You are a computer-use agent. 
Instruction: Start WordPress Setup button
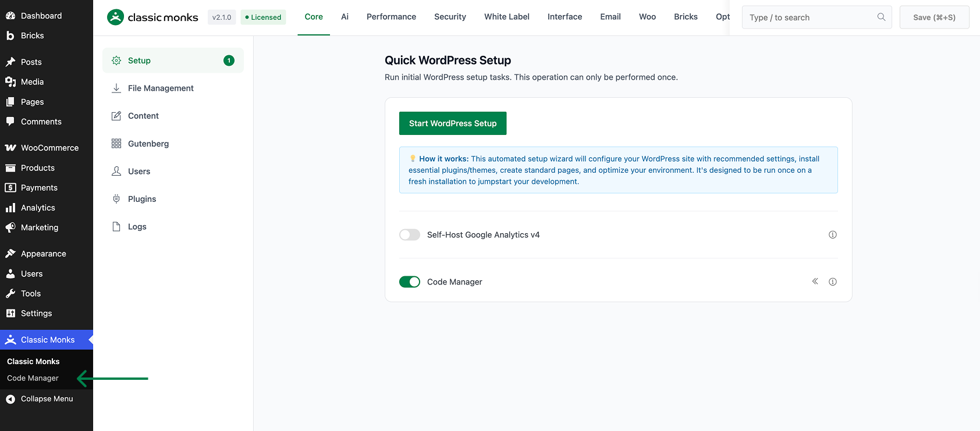(453, 123)
